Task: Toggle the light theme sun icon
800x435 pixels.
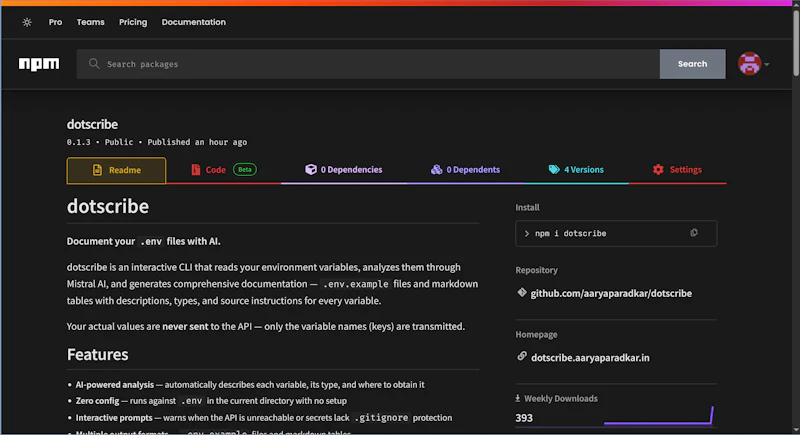Action: 27,22
